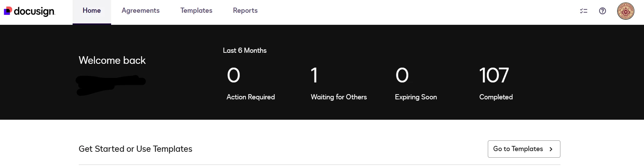The image size is (644, 168).
Task: Open the Reports tab
Action: pos(245,11)
